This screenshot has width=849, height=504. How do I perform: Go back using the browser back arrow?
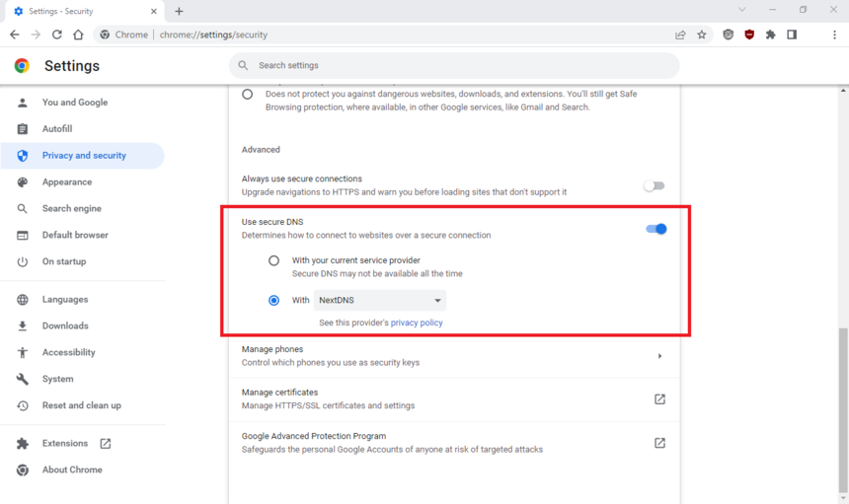15,35
